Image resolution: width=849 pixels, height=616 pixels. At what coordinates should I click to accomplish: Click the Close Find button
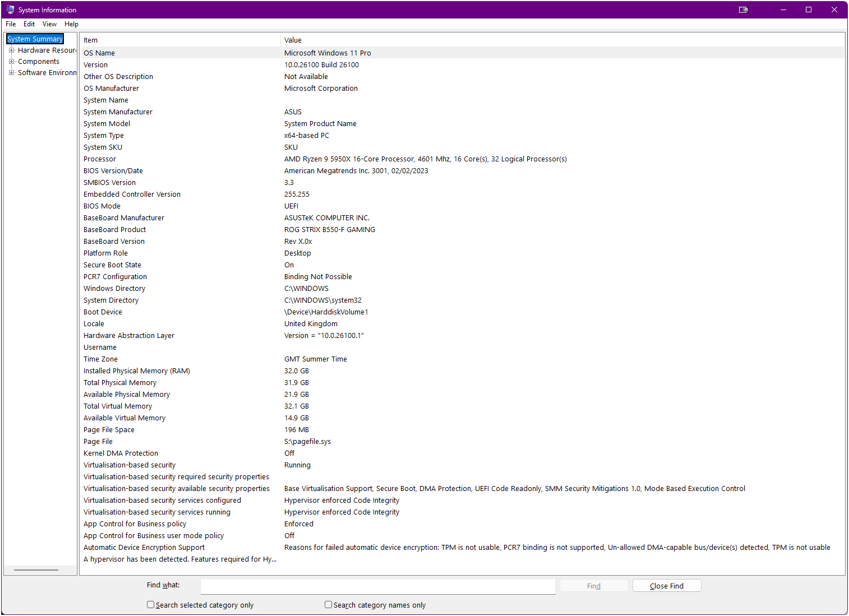(x=667, y=586)
